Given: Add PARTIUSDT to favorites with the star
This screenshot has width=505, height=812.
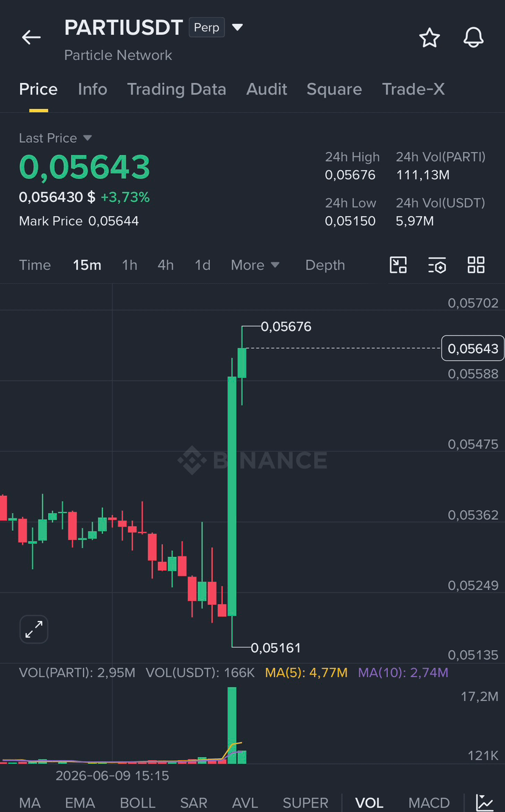Looking at the screenshot, I should (x=429, y=38).
